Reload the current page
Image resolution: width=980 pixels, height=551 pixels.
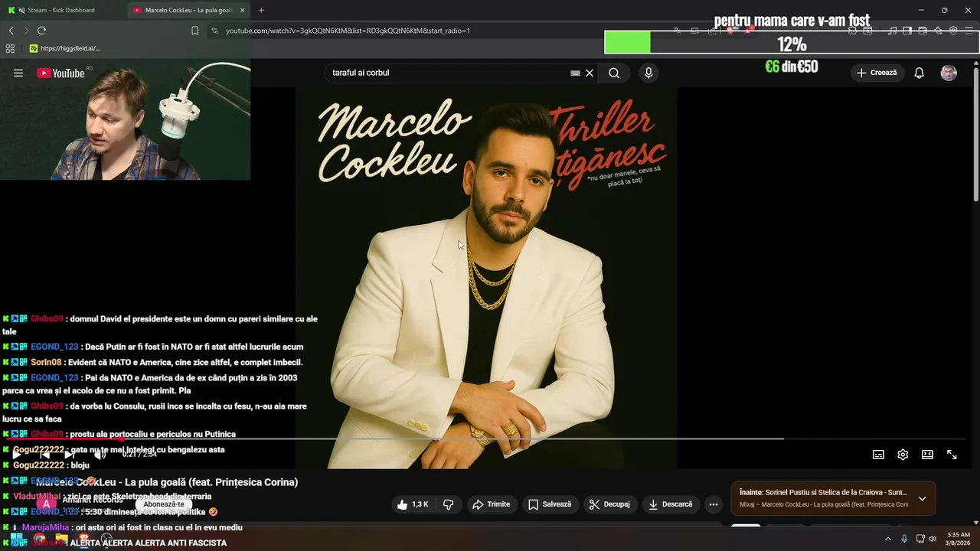coord(41,31)
